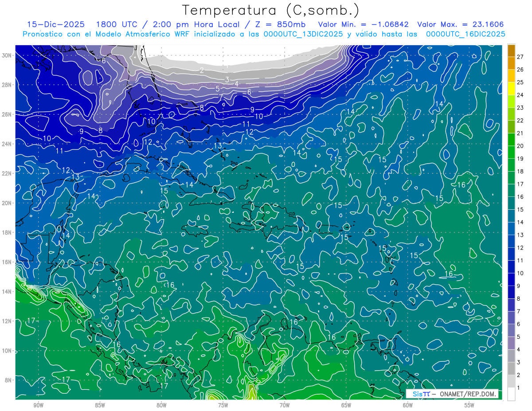532x411 pixels.
Task: Click the legend scale label "13"
Action: [520, 235]
